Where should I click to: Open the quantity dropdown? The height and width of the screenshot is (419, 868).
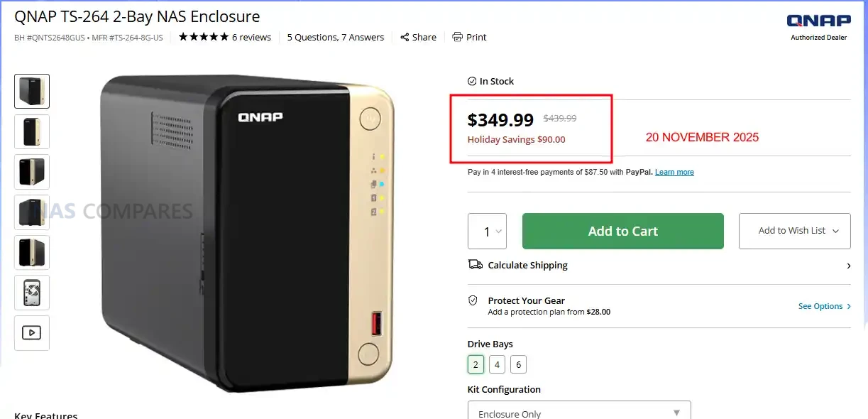pyautogui.click(x=487, y=232)
